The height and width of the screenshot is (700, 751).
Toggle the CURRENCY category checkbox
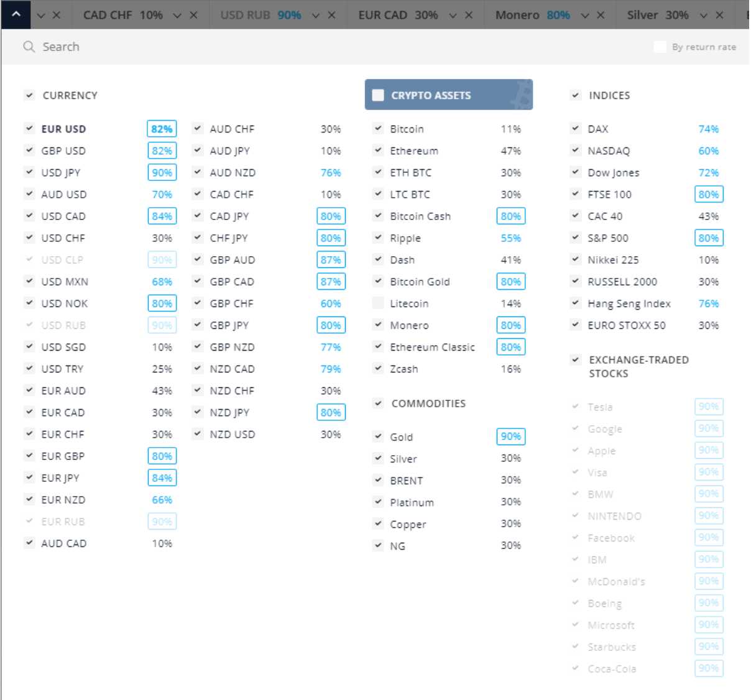pyautogui.click(x=29, y=95)
